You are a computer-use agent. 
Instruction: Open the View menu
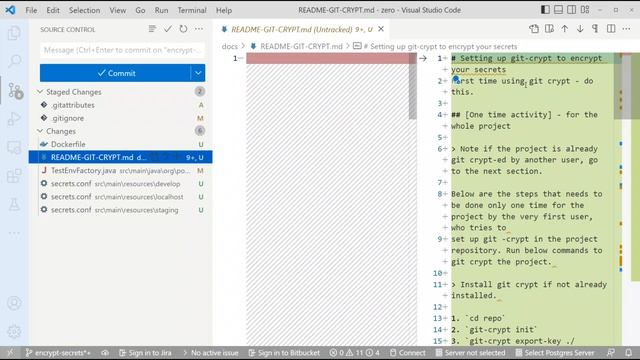tap(118, 10)
